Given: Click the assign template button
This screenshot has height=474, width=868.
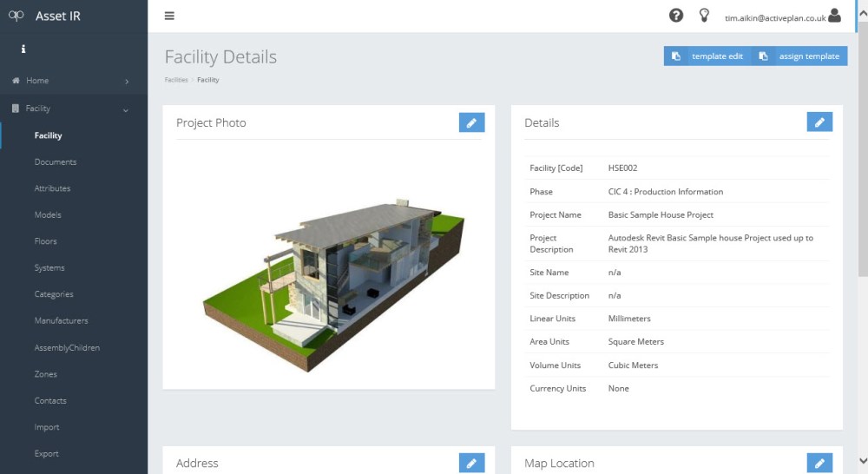Looking at the screenshot, I should 799,56.
